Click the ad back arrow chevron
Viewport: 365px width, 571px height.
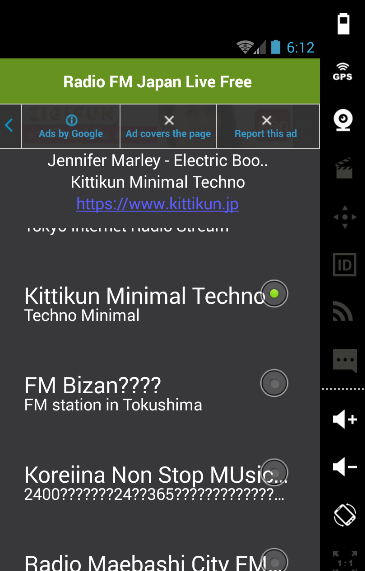(9, 126)
